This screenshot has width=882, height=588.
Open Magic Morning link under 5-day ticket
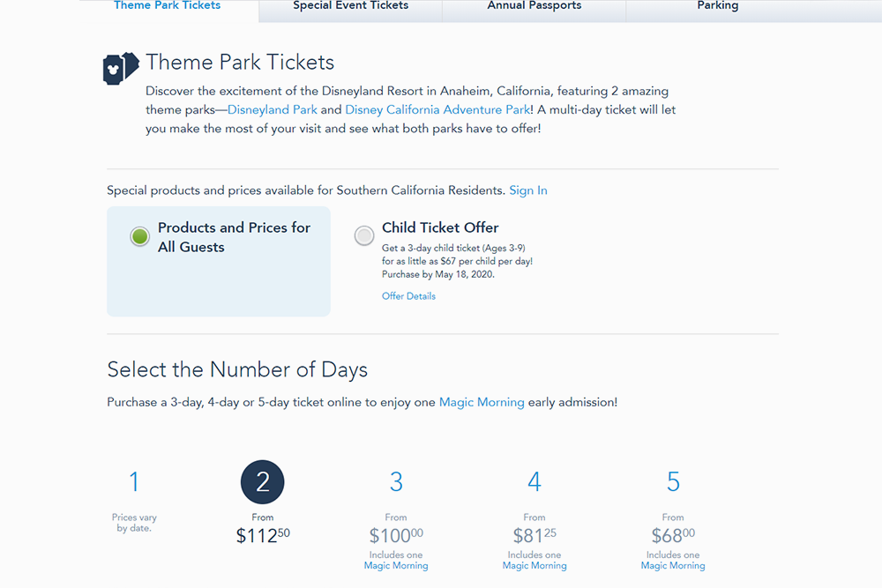[x=673, y=565]
